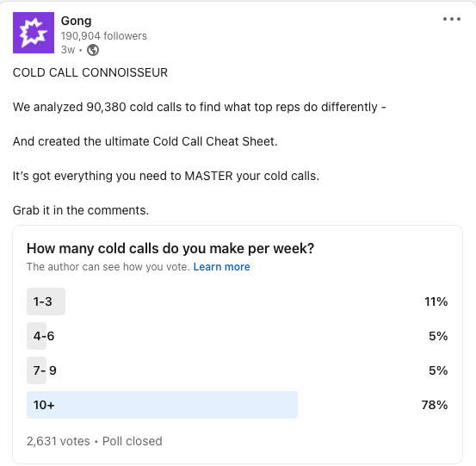476x466 pixels.
Task: Click the COLD CALL CONNOISSEUR post text
Action: point(90,72)
